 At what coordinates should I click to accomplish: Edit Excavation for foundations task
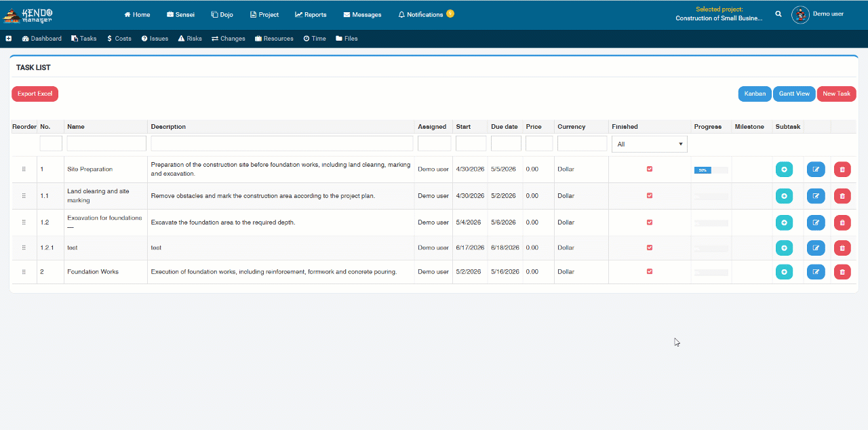[816, 222]
